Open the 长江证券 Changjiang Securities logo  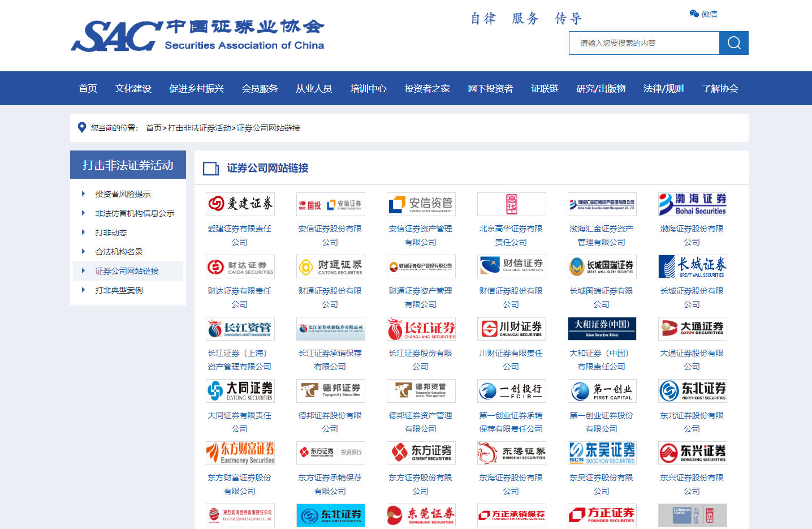point(421,329)
